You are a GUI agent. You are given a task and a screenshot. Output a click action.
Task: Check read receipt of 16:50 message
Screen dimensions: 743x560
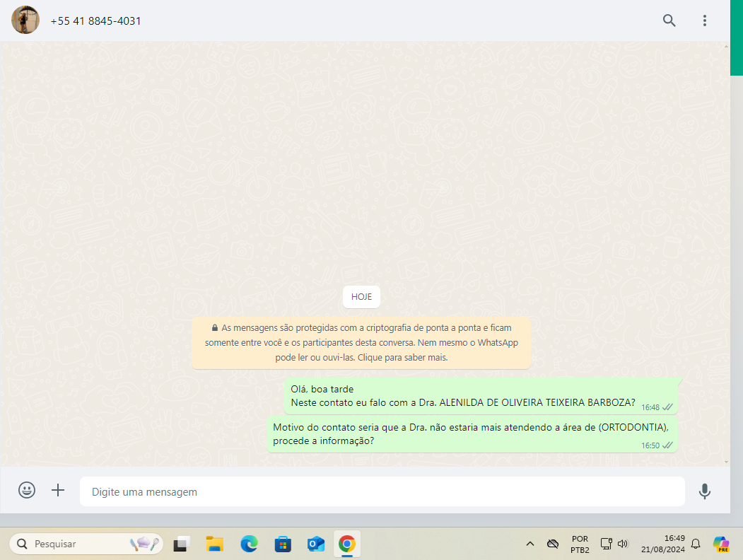point(667,445)
